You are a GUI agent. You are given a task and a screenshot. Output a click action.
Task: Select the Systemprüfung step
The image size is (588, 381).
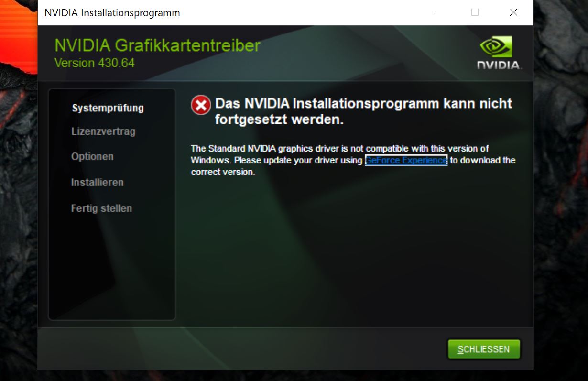[108, 108]
